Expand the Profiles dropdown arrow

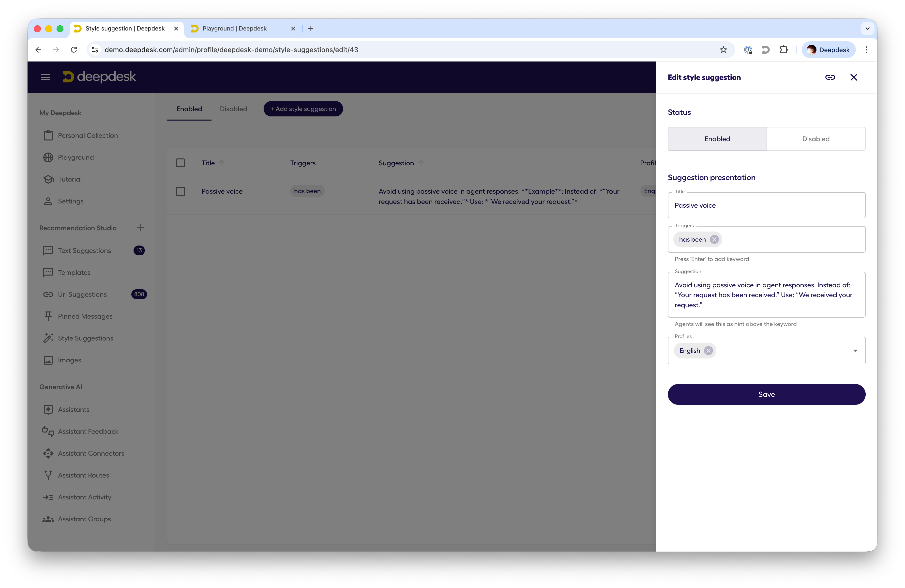(x=855, y=351)
